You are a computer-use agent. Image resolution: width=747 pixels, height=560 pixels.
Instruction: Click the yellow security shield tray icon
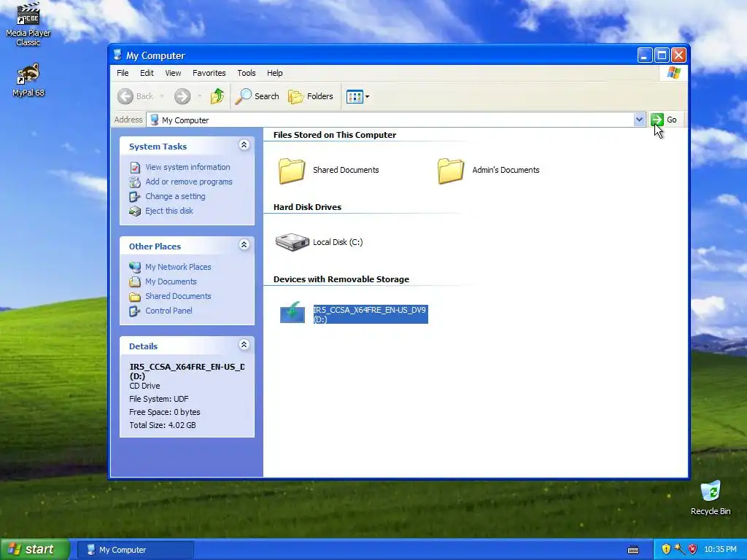coord(666,550)
